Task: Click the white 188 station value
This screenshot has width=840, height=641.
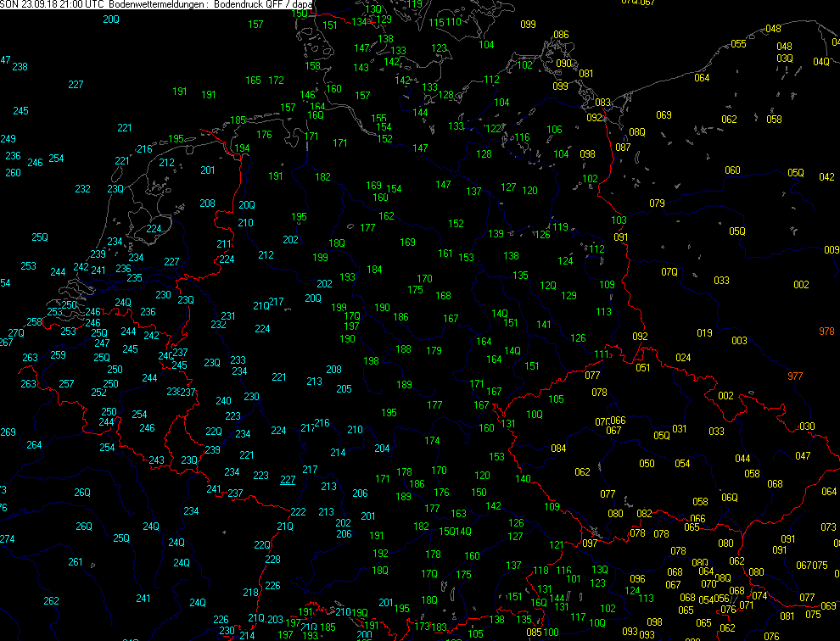Action: [403, 349]
